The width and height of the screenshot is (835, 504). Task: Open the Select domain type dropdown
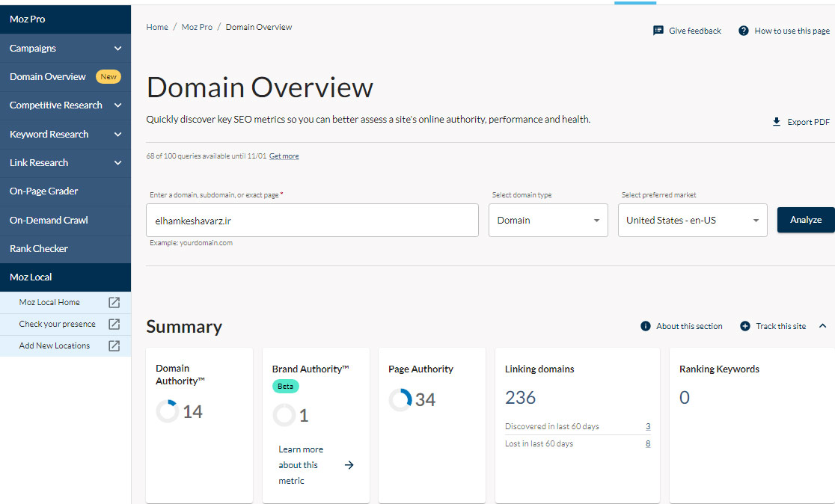click(x=548, y=221)
